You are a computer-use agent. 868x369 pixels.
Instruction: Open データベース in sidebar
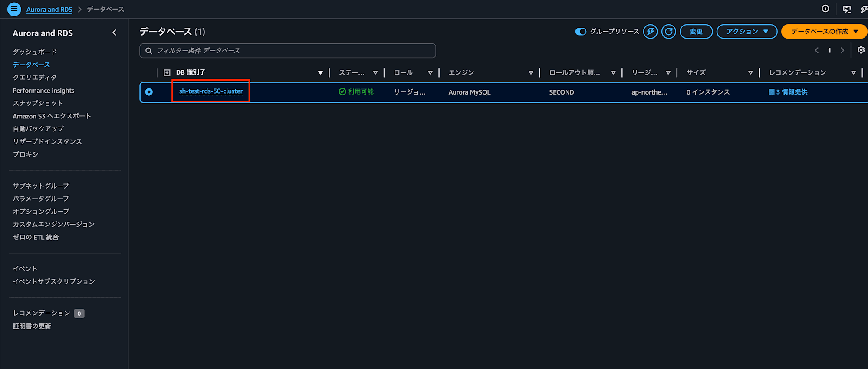pyautogui.click(x=31, y=65)
